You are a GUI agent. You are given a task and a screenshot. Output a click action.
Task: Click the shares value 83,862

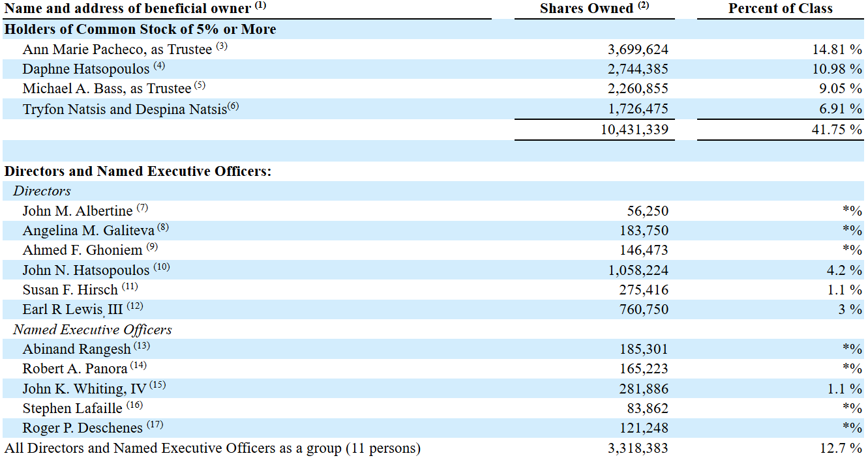(x=648, y=408)
